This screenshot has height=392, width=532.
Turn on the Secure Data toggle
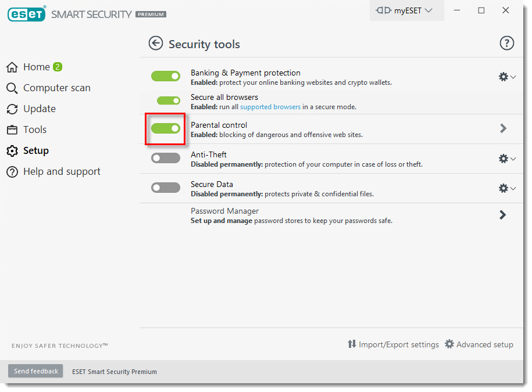click(165, 187)
